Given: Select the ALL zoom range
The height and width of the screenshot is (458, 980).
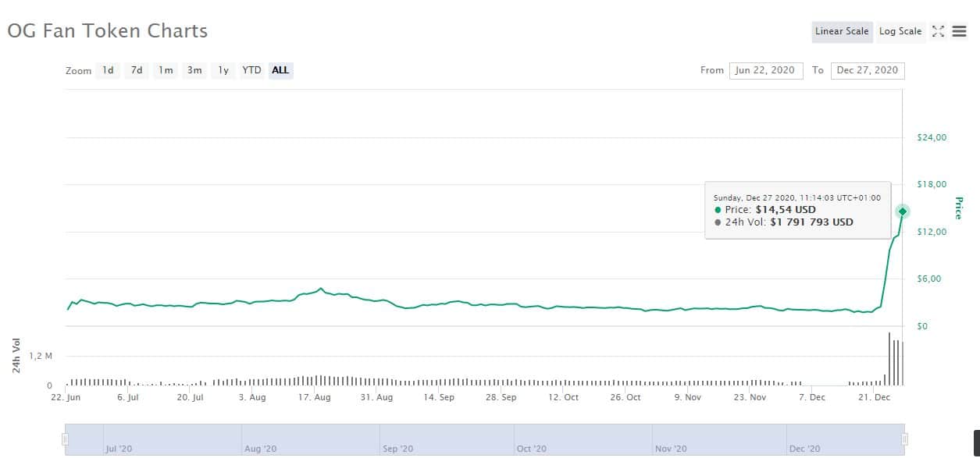Looking at the screenshot, I should coord(280,70).
